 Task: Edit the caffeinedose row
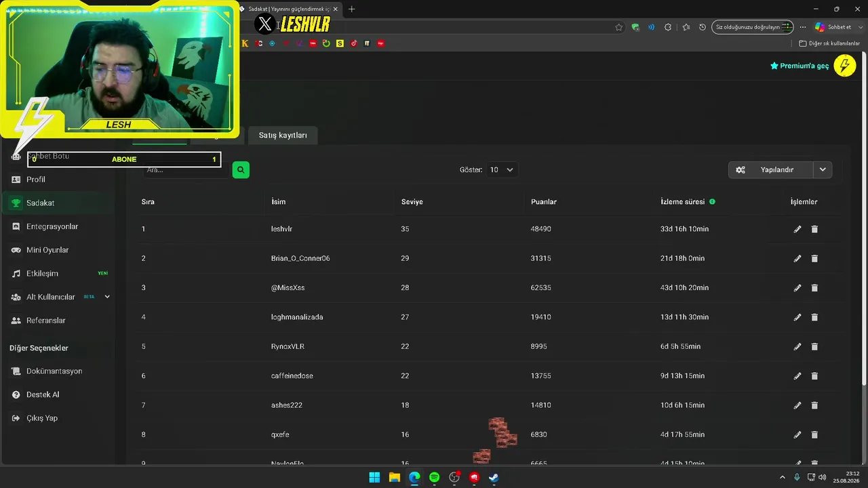click(797, 375)
